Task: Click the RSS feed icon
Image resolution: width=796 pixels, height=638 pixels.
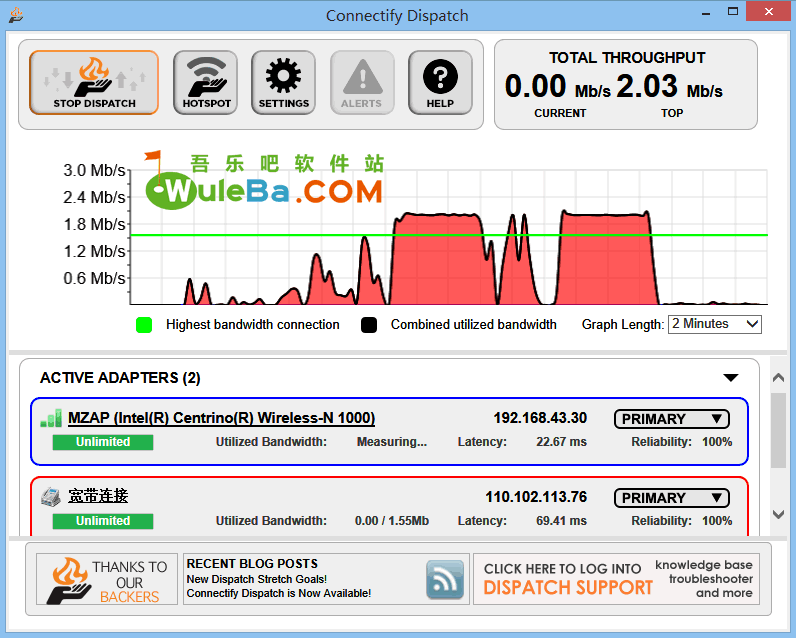Action: point(445,579)
